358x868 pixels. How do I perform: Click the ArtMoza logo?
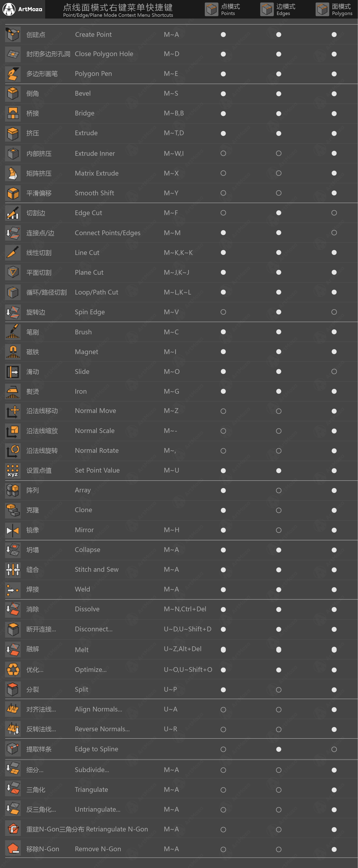click(23, 9)
